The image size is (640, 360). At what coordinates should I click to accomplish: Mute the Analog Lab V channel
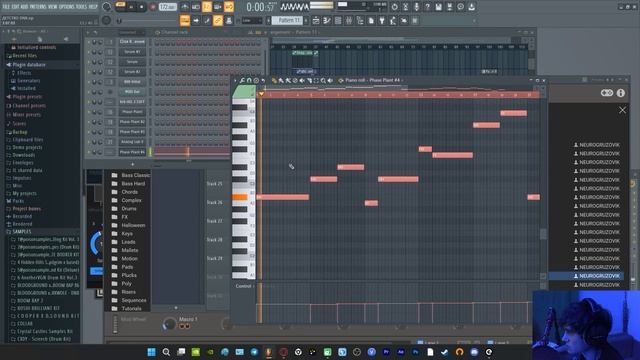(89, 142)
